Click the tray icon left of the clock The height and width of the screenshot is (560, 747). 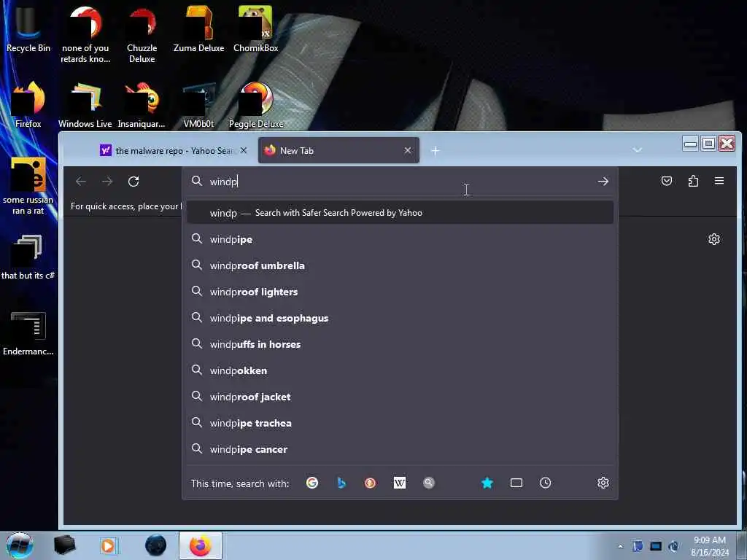(x=673, y=546)
